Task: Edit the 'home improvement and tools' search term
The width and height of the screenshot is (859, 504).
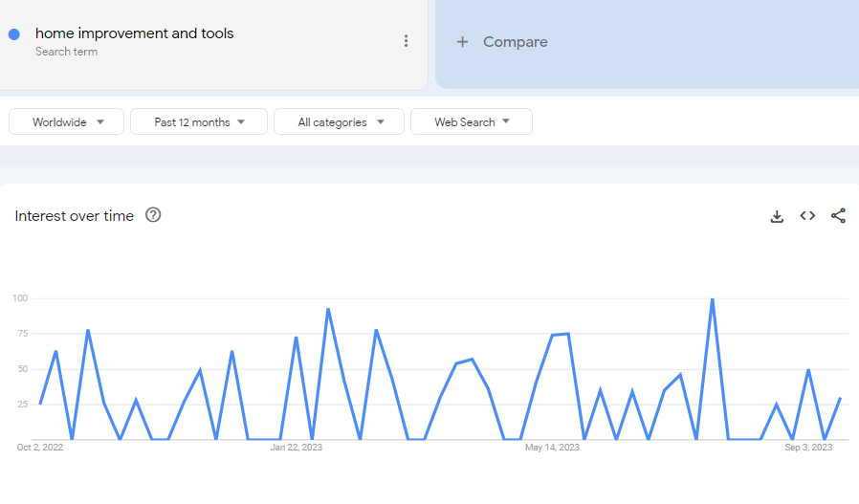Action: pos(135,33)
